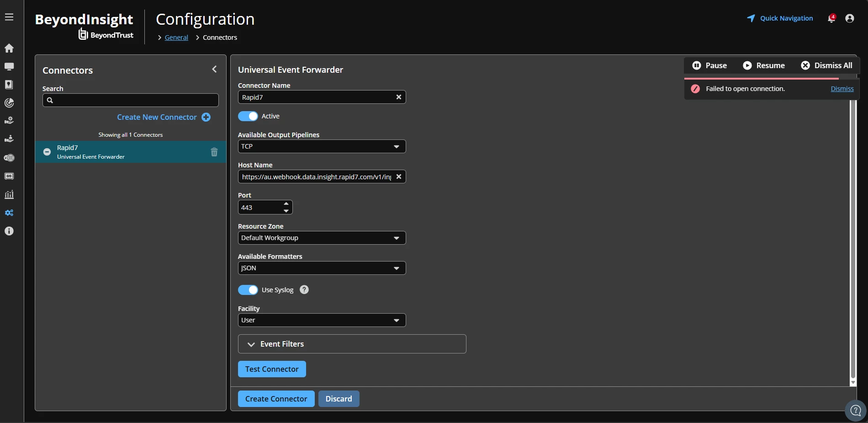Click the search magnifier icon

(50, 100)
